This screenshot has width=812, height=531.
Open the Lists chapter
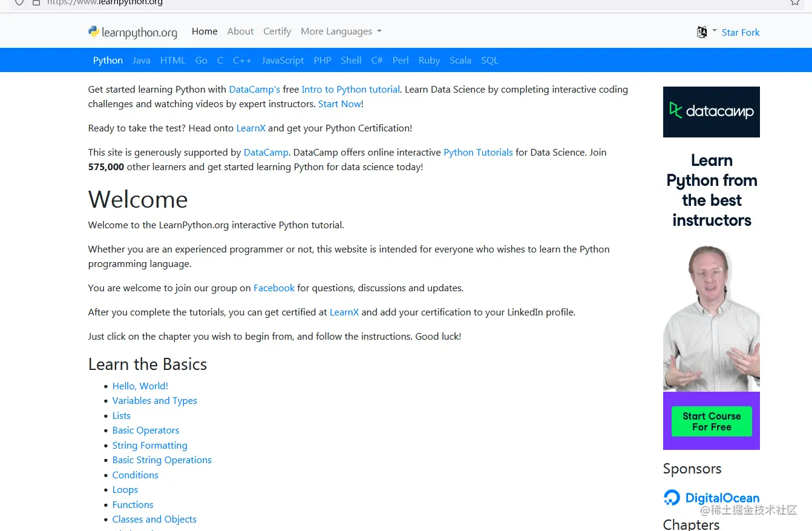click(x=122, y=416)
